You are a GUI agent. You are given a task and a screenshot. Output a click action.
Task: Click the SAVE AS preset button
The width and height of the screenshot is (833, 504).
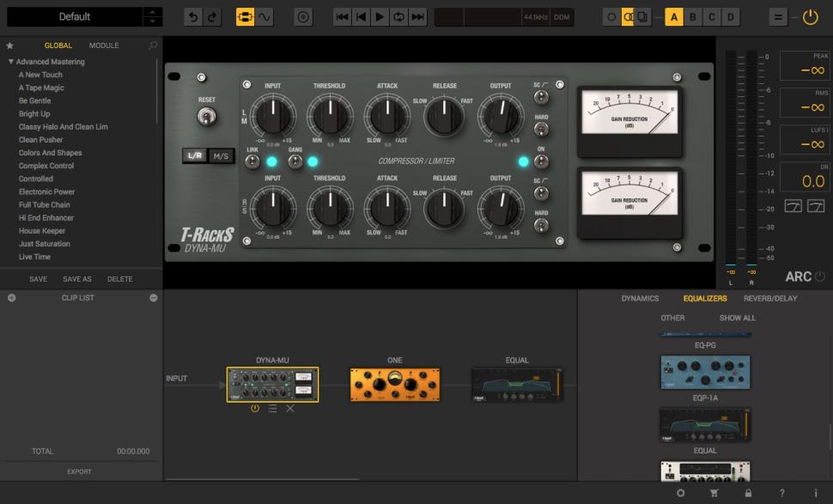tap(76, 279)
